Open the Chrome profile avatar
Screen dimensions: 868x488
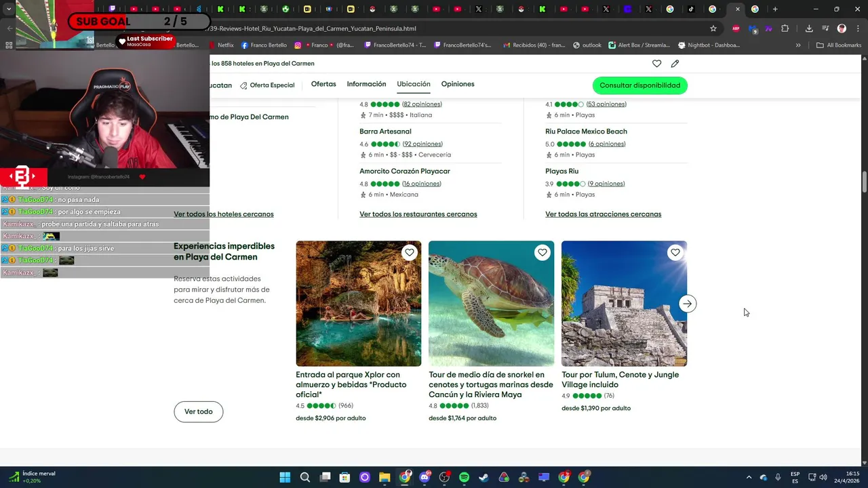click(x=842, y=28)
